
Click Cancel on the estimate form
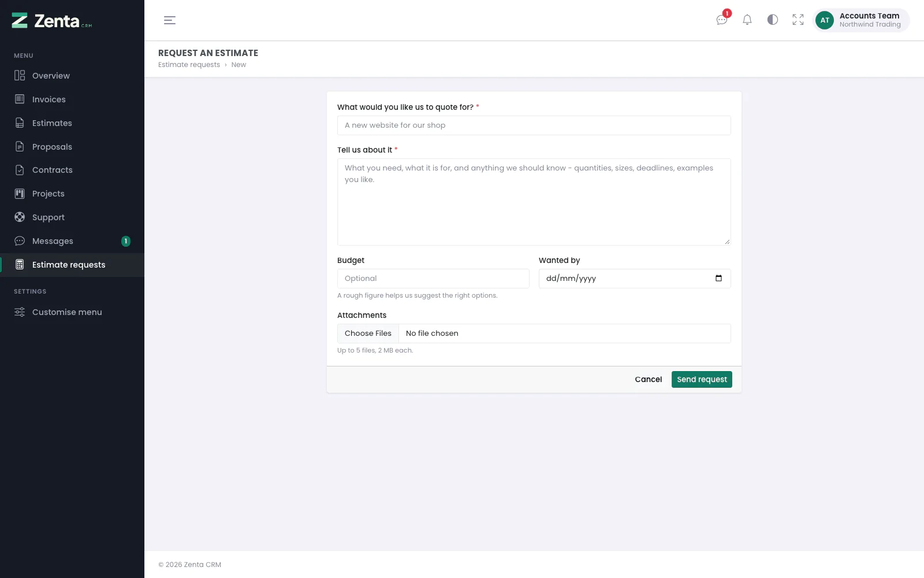(649, 379)
